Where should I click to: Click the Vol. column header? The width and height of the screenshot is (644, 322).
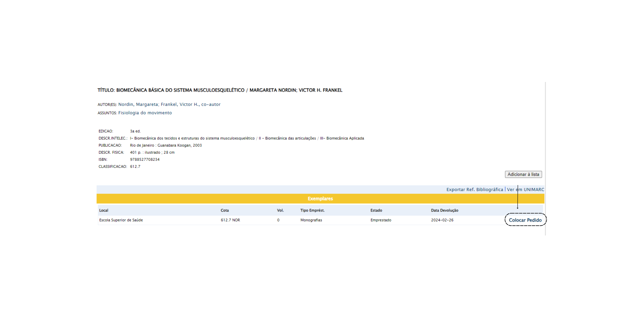[280, 210]
